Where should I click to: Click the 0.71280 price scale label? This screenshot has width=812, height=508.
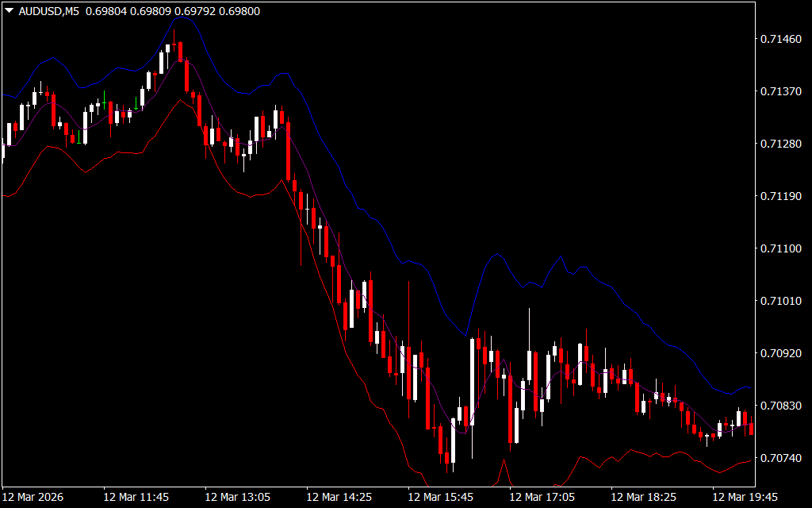click(779, 144)
